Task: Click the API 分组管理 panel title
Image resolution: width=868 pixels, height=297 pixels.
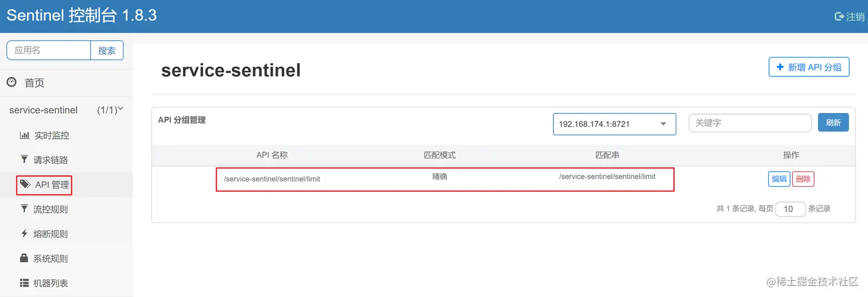Action: [182, 120]
